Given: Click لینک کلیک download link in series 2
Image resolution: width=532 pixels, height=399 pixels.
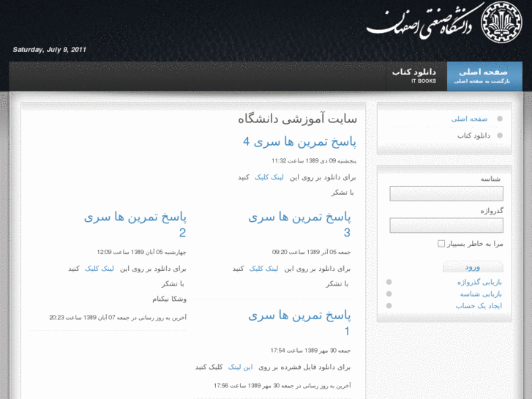Looking at the screenshot, I should coord(100,269).
